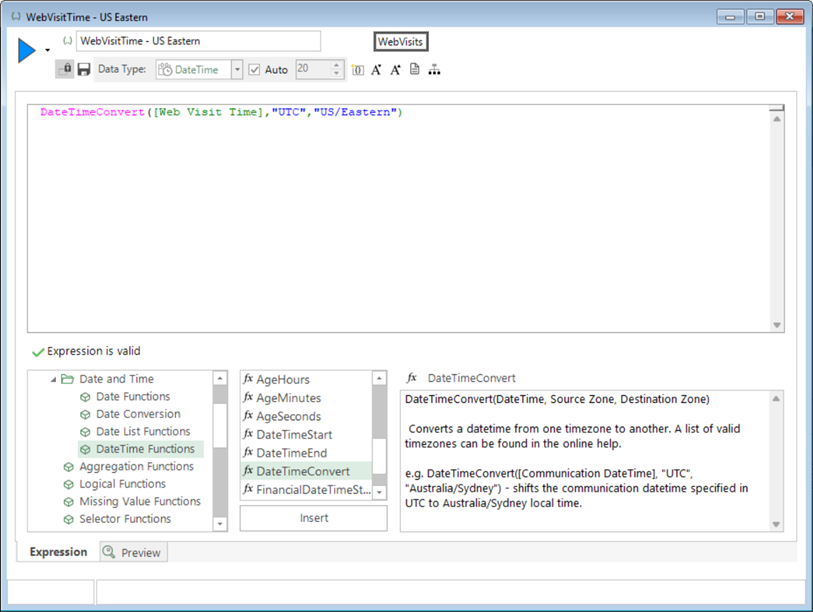The height and width of the screenshot is (612, 813).
Task: Click the expression name input field
Action: [x=198, y=41]
